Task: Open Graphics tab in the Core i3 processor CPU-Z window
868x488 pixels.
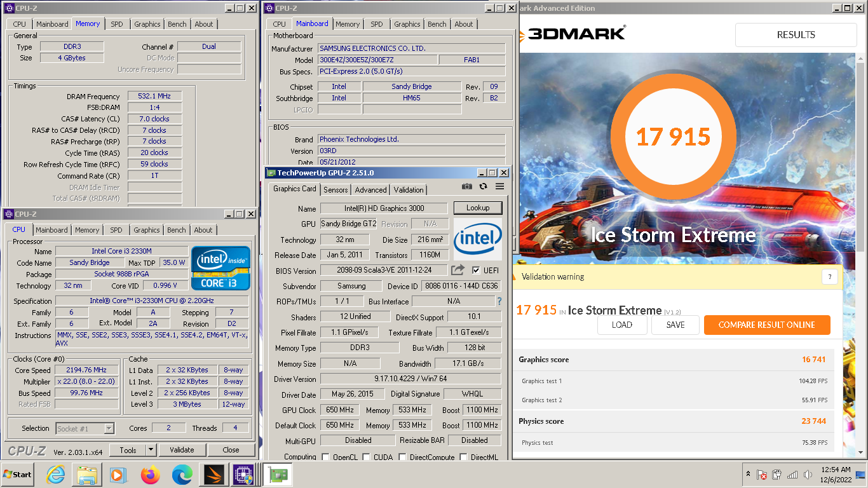Action: point(147,230)
